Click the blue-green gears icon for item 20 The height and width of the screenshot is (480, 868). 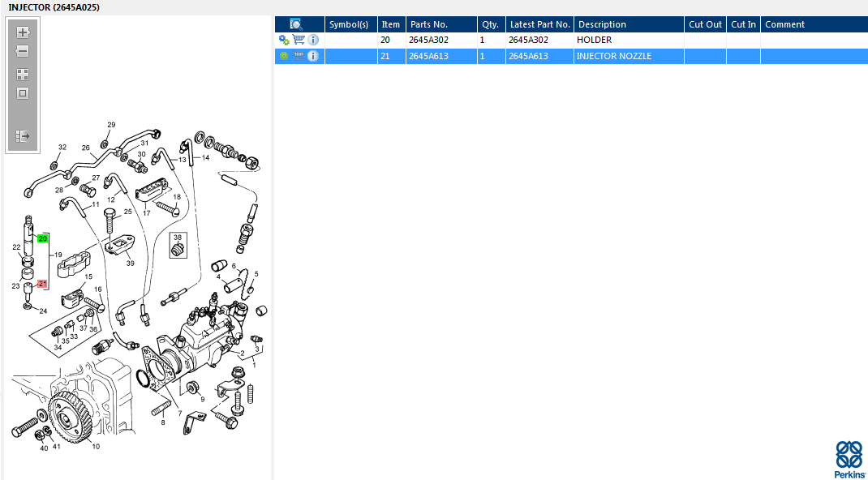284,40
